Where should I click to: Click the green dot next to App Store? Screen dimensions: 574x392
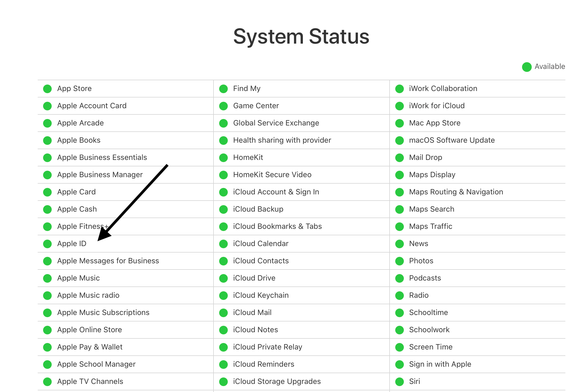47,89
